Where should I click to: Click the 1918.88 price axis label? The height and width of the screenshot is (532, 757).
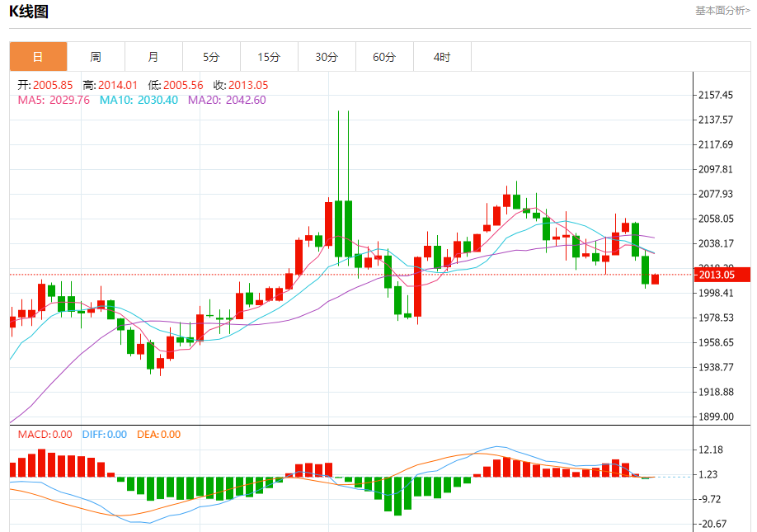pos(716,392)
